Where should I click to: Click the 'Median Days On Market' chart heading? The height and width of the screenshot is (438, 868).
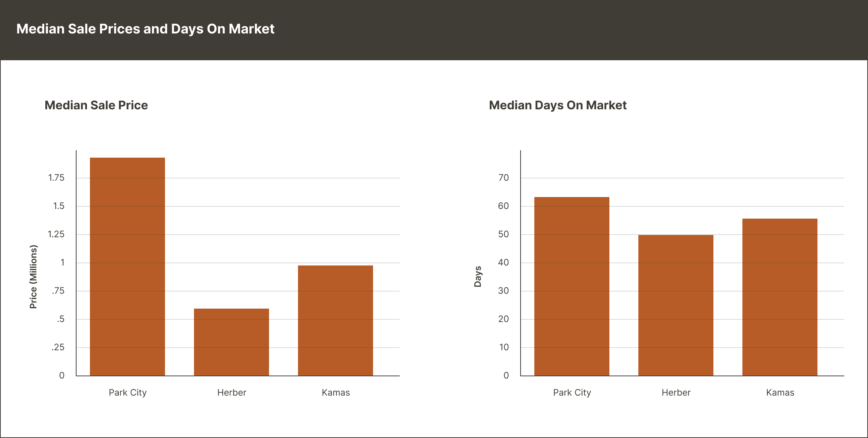558,105
